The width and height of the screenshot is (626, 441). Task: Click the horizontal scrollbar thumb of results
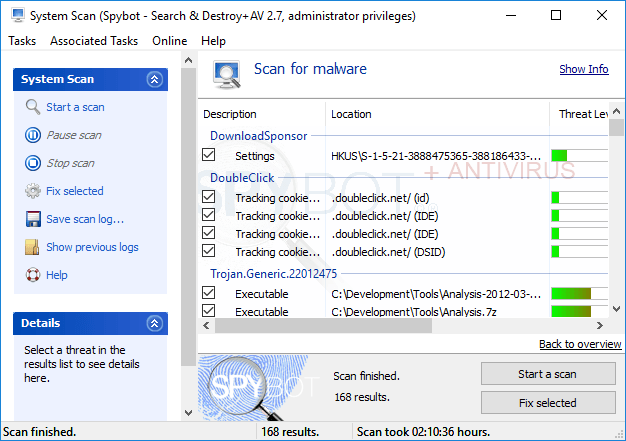[x=323, y=326]
